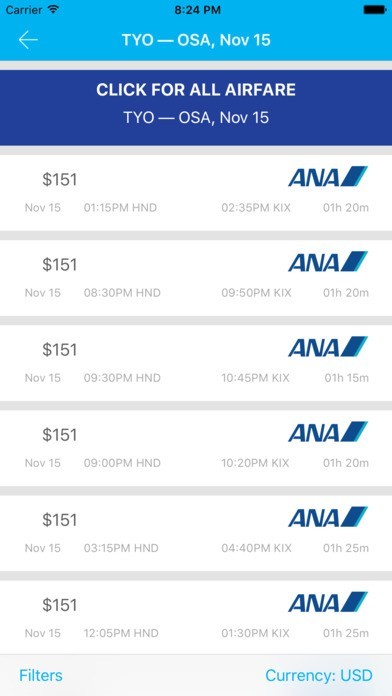Select the flight departing 12:05PM HND
Viewport: 392px width, 696px height.
coord(196,617)
